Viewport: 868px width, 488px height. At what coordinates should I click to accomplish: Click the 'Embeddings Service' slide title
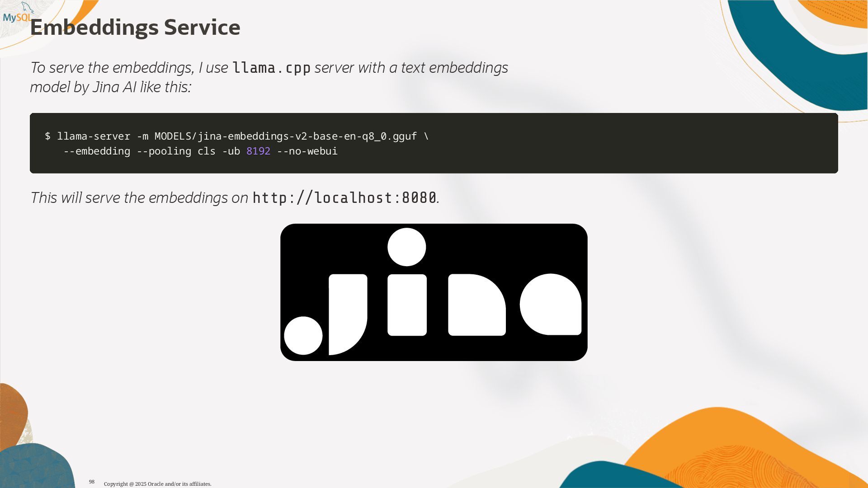coord(135,28)
